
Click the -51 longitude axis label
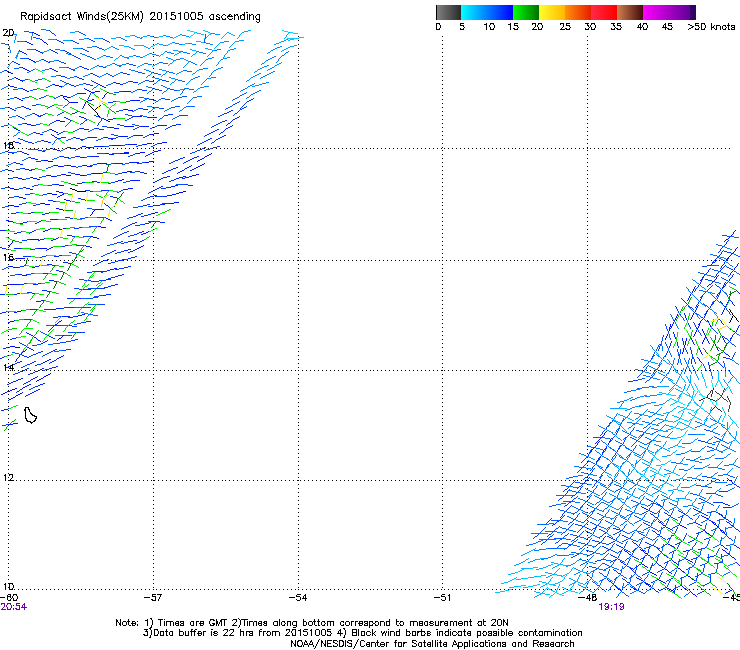[443, 598]
